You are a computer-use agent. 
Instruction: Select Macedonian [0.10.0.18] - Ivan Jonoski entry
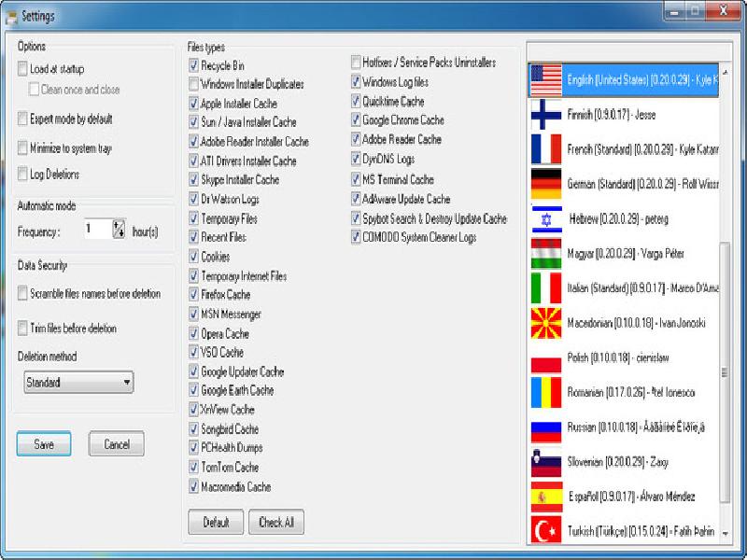[624, 323]
